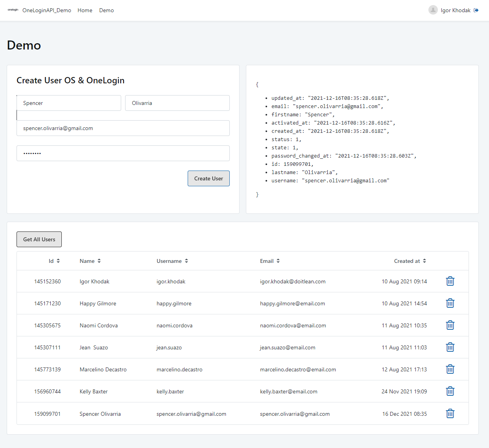Click the Create User button

[209, 178]
